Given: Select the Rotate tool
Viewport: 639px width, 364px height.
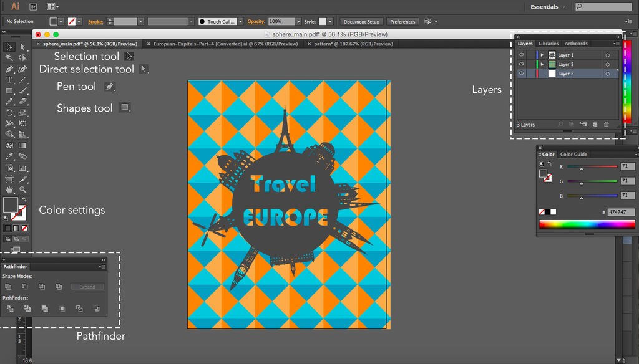Looking at the screenshot, I should (x=9, y=113).
